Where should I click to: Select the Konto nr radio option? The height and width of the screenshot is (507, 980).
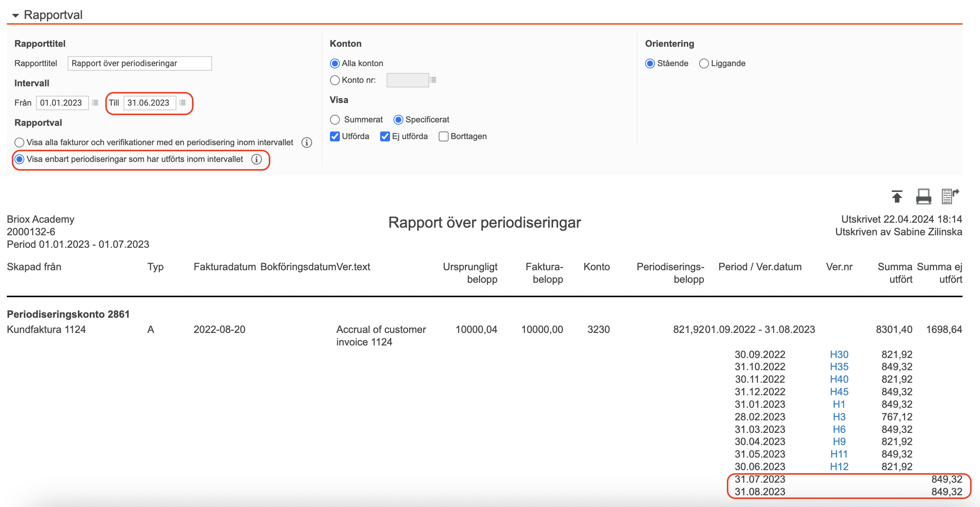[x=335, y=80]
